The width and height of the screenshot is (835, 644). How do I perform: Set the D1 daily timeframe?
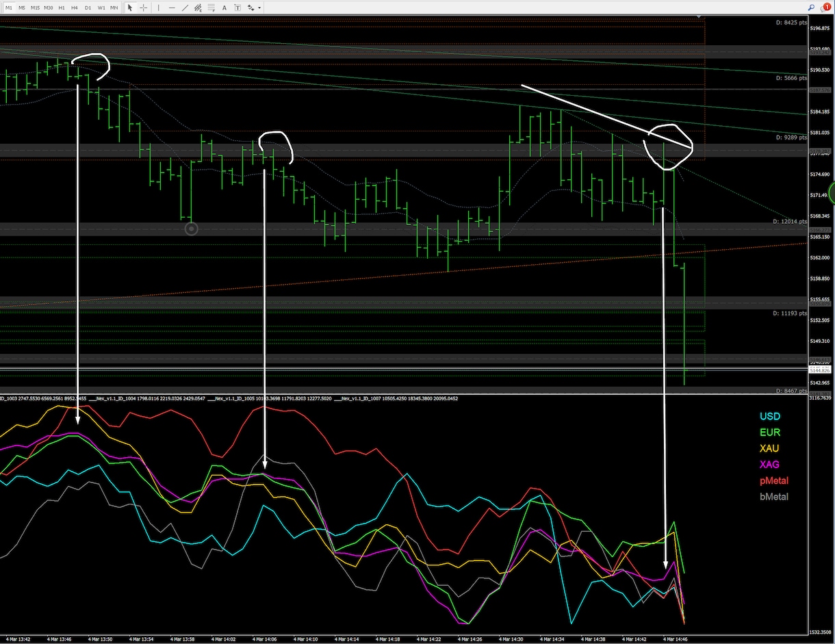click(x=88, y=8)
